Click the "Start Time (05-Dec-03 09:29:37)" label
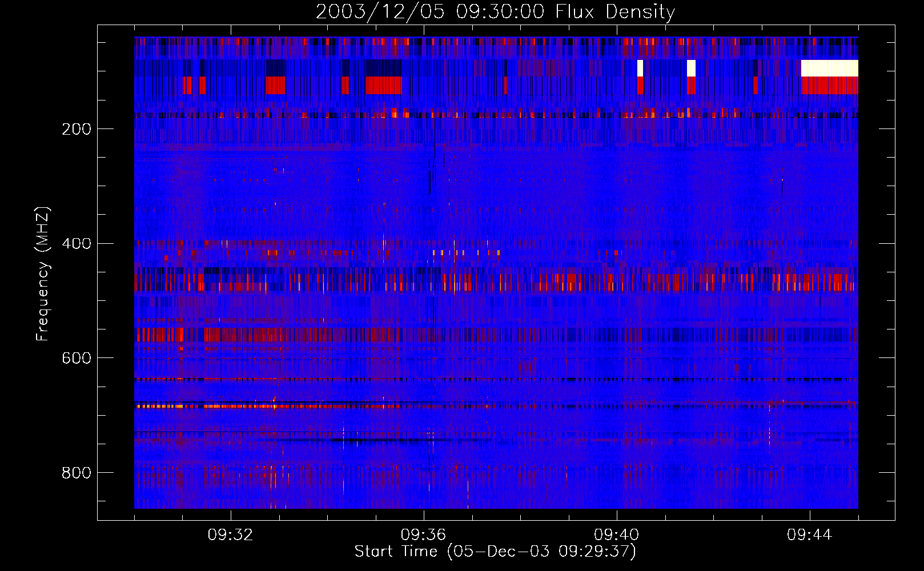Image resolution: width=924 pixels, height=571 pixels. (x=495, y=552)
